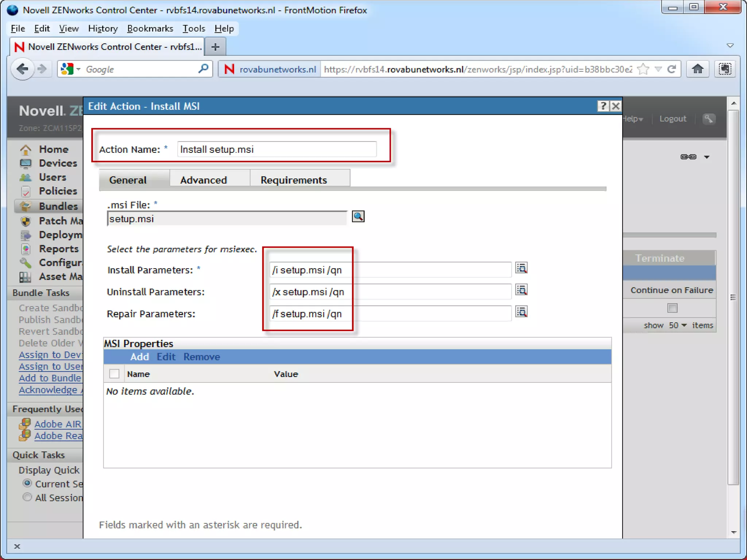Image resolution: width=747 pixels, height=560 pixels.
Task: Click Add in MSI Properties
Action: point(139,357)
